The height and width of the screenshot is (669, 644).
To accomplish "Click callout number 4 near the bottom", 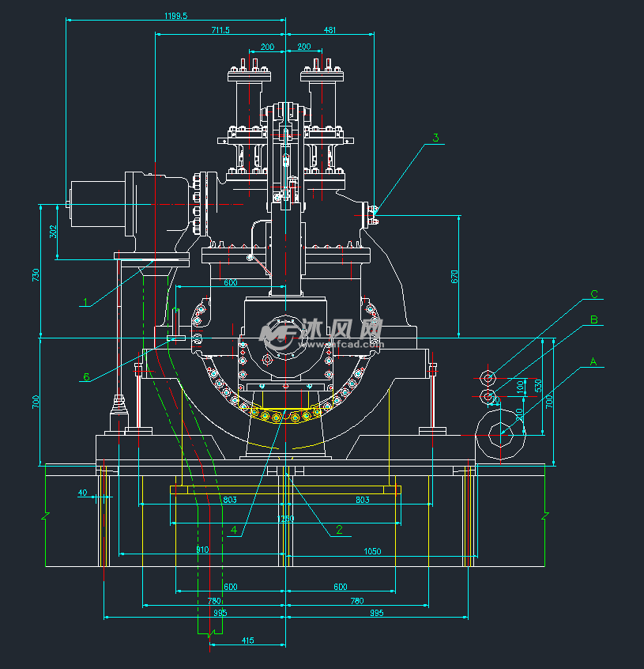I will (233, 530).
